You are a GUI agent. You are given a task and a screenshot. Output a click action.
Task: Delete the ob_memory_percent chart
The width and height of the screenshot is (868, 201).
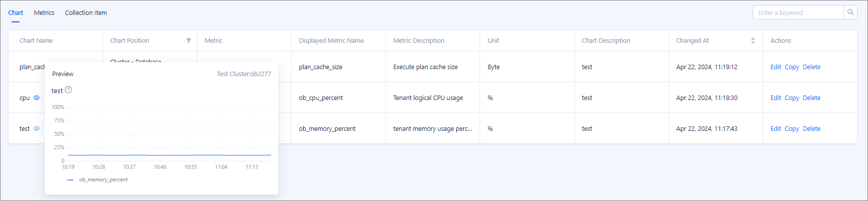point(812,129)
